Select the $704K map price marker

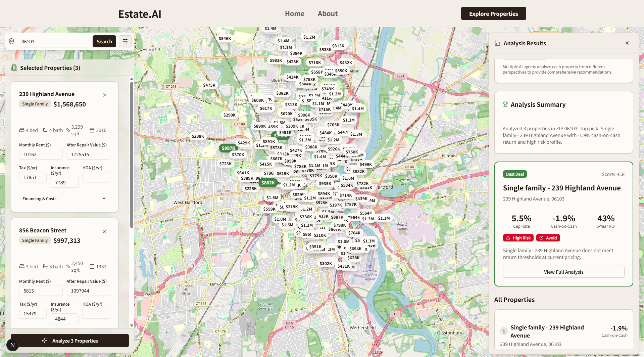click(x=354, y=233)
